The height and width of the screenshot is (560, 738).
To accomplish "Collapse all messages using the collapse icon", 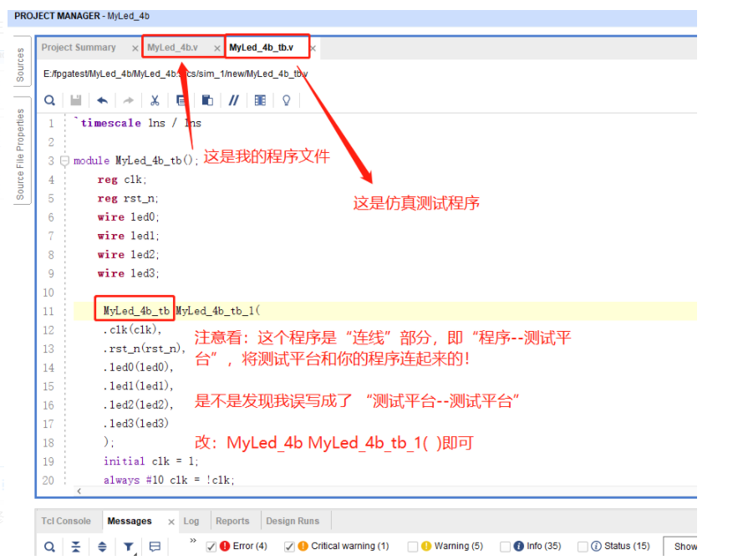I will 76,546.
